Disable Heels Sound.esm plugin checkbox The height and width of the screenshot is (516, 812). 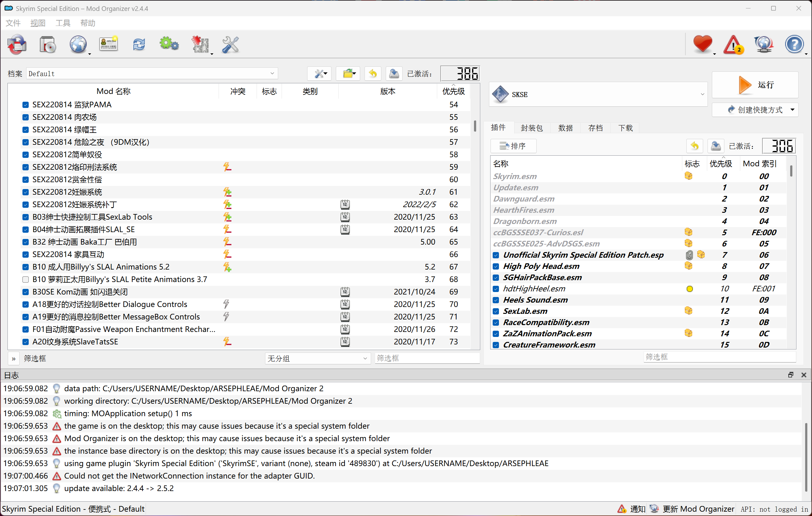496,300
